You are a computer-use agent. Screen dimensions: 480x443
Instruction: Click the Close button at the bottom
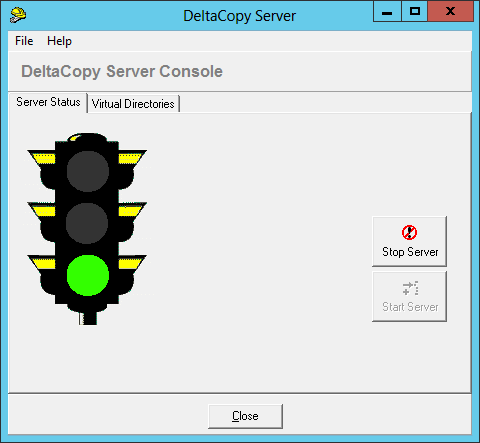pos(245,416)
